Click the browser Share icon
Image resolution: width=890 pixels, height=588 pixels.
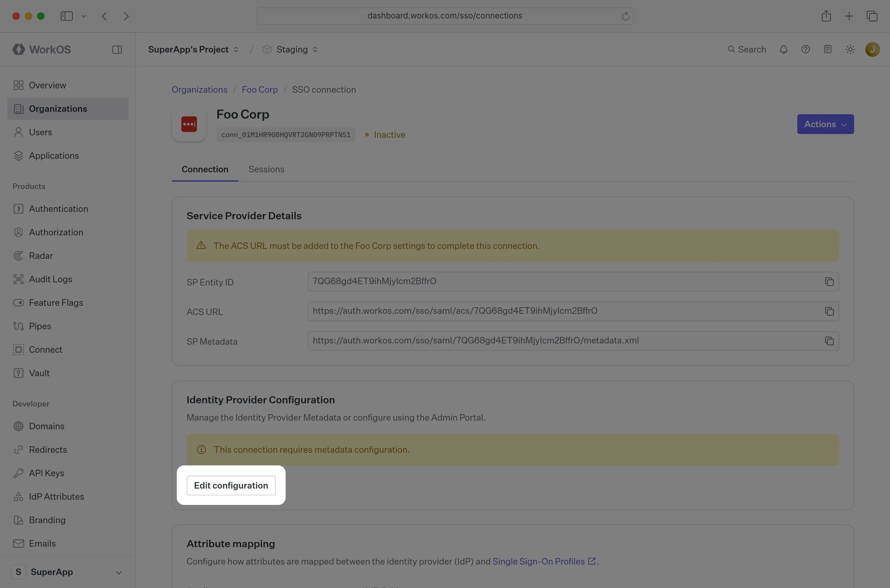[x=826, y=16]
